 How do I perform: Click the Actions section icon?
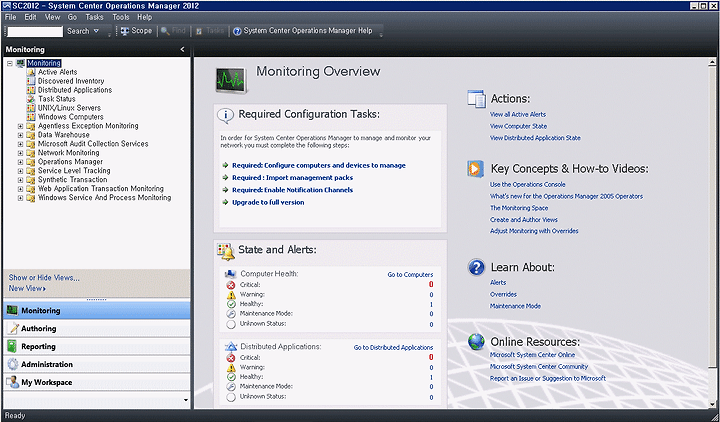point(476,99)
